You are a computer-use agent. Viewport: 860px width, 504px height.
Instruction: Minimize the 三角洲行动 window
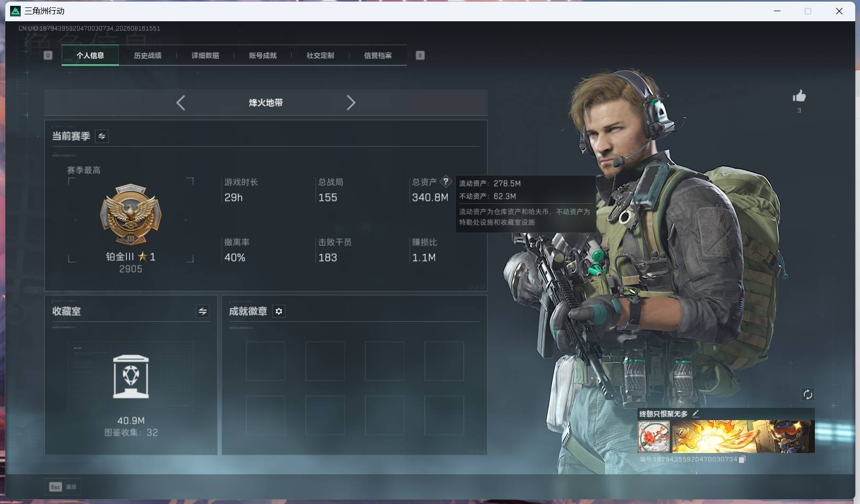[777, 11]
